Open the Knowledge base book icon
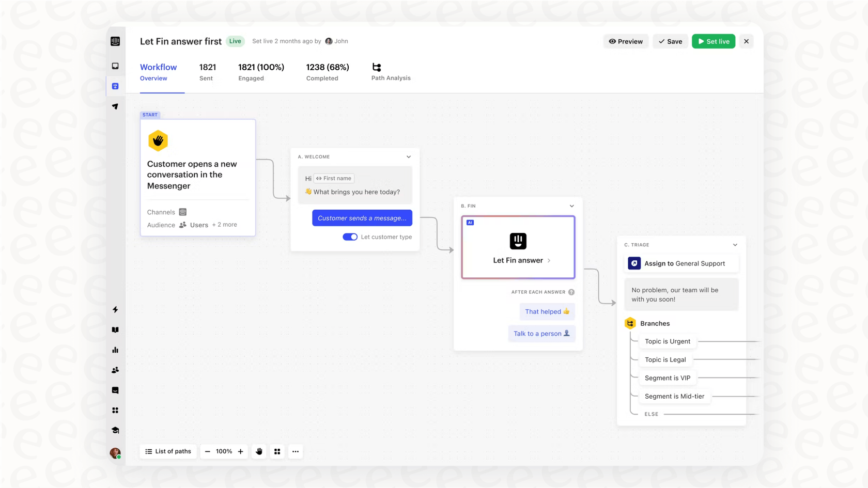Screen dimensions: 868x488 tap(115, 329)
